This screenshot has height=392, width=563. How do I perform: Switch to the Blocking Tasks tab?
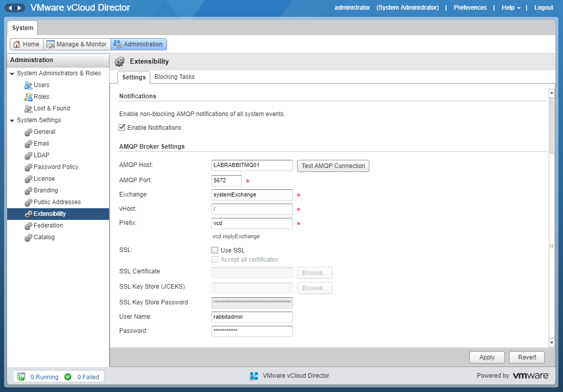pos(174,77)
